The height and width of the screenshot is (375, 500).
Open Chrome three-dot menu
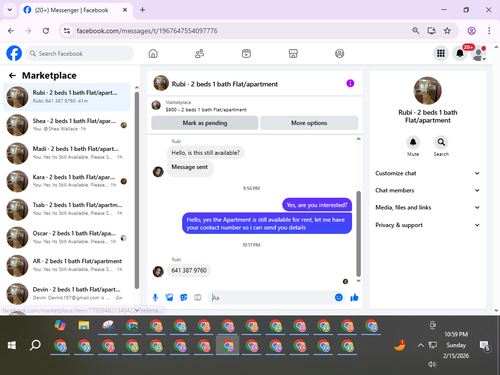click(x=489, y=31)
